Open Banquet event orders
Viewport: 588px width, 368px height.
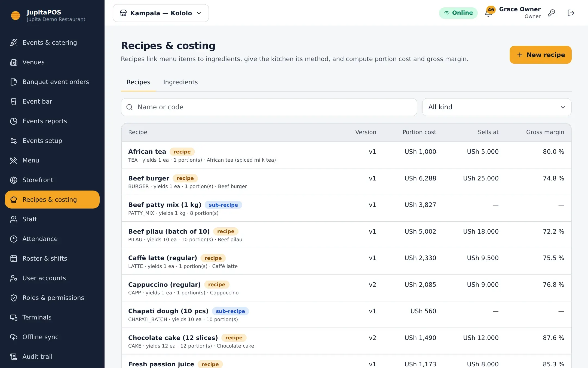click(52, 82)
